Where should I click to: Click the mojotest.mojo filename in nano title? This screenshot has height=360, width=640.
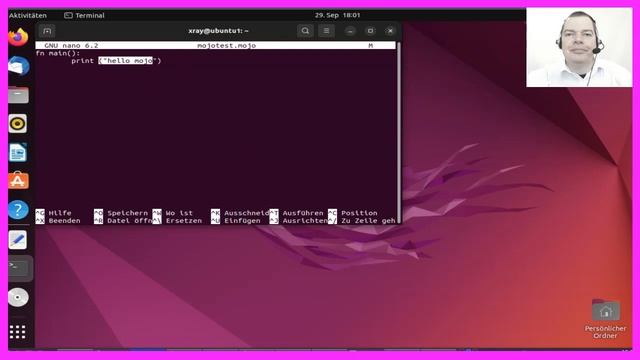click(227, 45)
